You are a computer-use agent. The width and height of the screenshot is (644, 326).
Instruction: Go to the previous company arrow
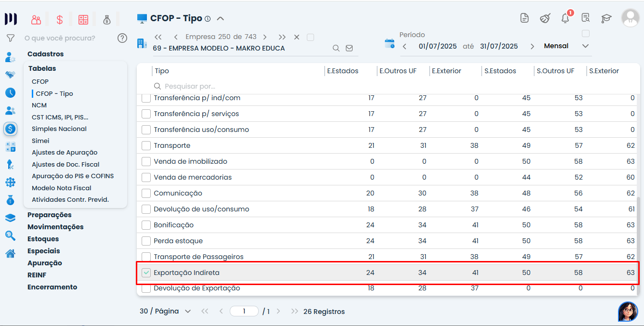[x=176, y=37]
